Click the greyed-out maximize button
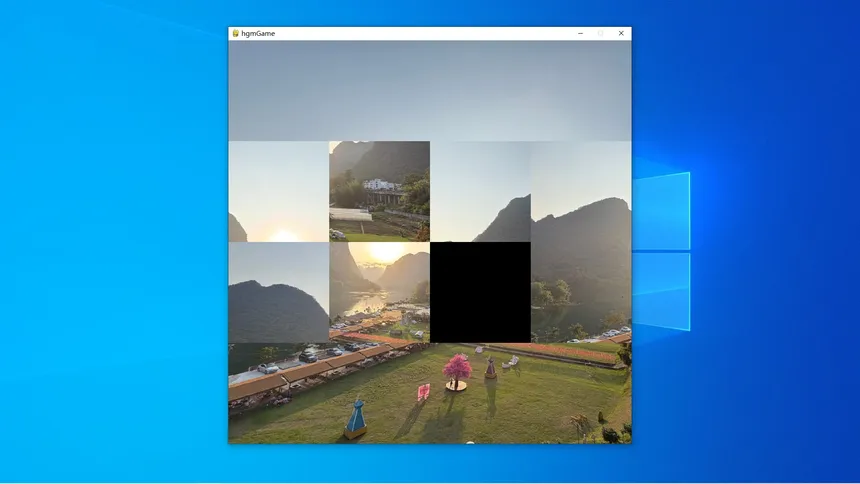Screen dimensions: 860x484 pos(601,33)
